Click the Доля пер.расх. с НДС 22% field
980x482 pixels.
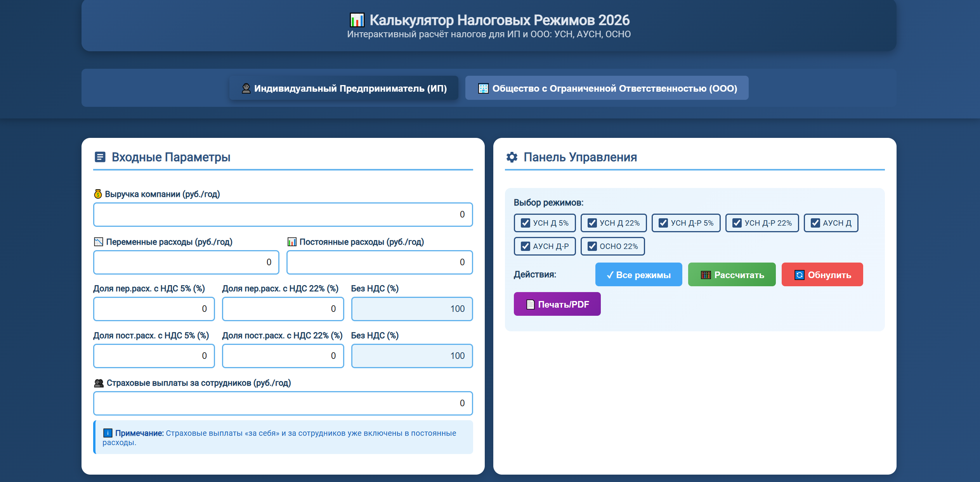tap(283, 309)
